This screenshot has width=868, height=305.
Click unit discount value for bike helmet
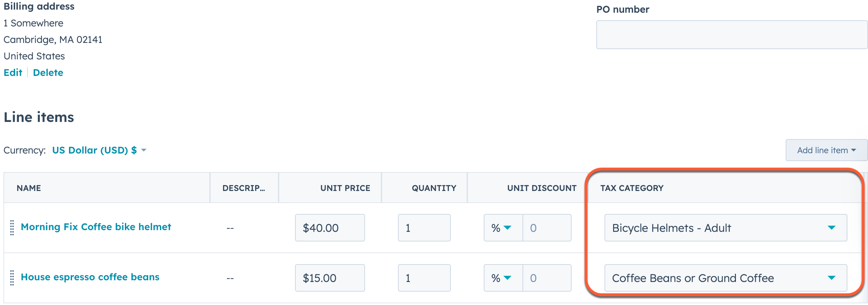pyautogui.click(x=547, y=228)
